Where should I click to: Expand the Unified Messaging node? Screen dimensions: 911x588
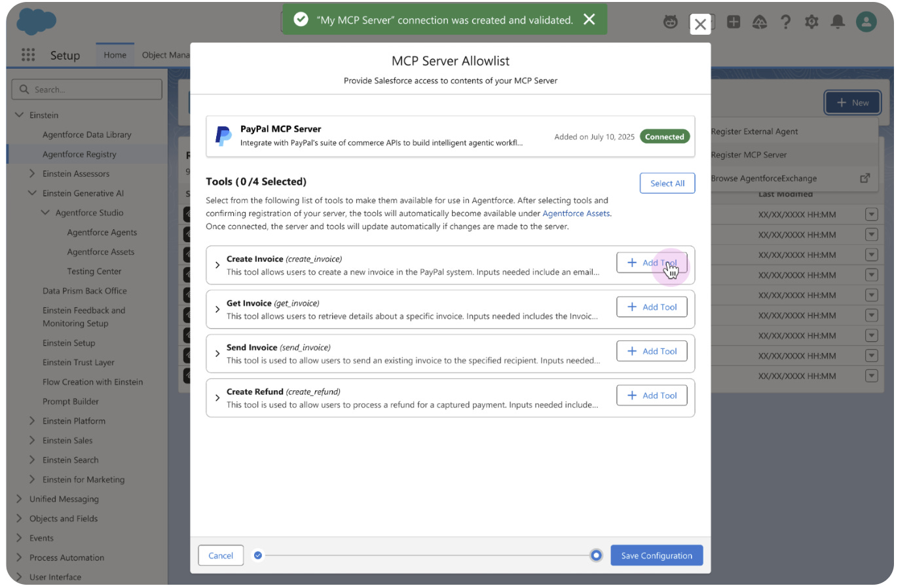coord(19,499)
